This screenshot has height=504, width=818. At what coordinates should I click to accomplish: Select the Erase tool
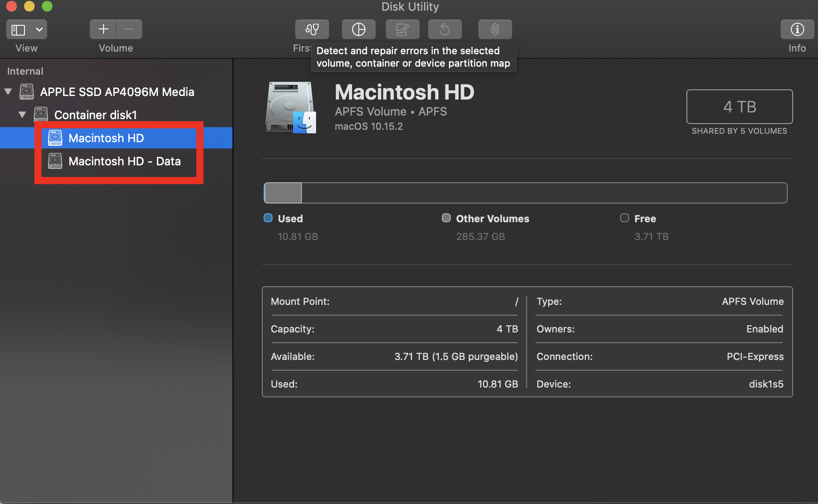pyautogui.click(x=402, y=29)
